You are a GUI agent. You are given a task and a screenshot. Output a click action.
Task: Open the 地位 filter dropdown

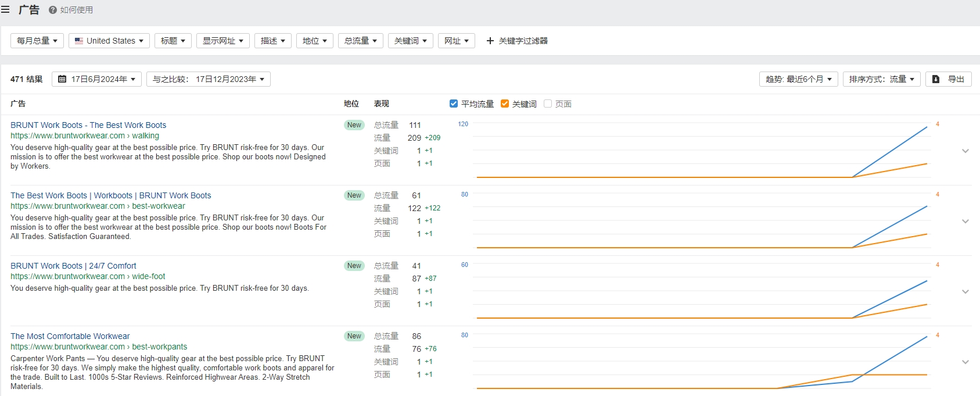coord(315,41)
